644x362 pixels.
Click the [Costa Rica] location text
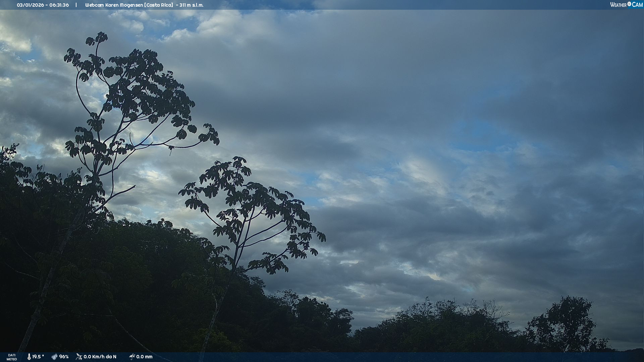[x=159, y=5]
